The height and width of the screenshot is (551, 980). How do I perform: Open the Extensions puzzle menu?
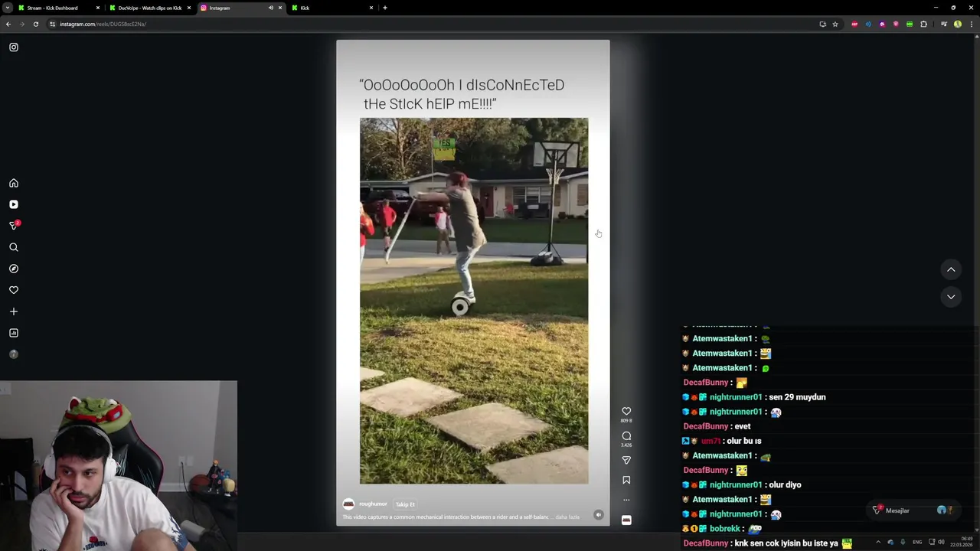923,24
